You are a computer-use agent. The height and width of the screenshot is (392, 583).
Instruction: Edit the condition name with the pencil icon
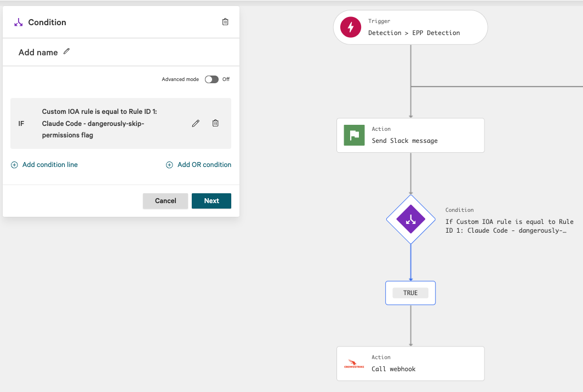click(66, 51)
